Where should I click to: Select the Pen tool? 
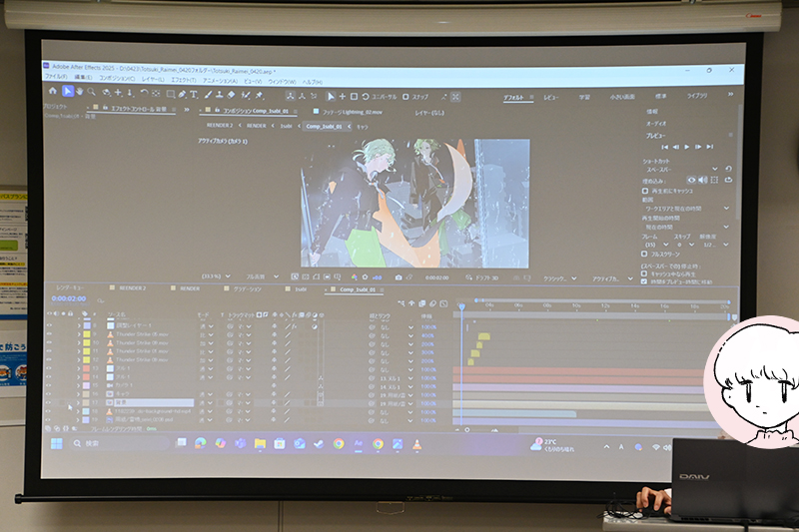[x=183, y=94]
